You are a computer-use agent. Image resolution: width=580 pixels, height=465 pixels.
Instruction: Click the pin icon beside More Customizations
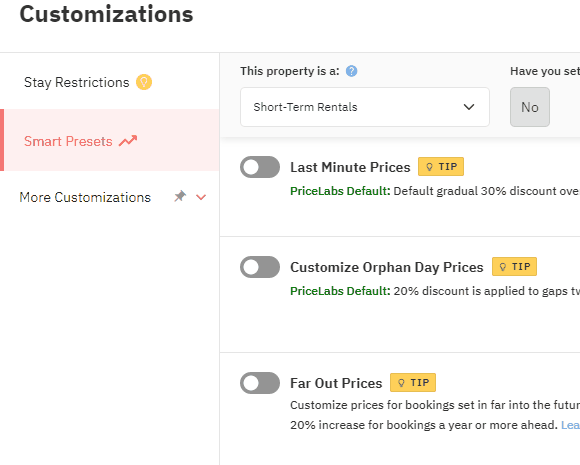[180, 196]
